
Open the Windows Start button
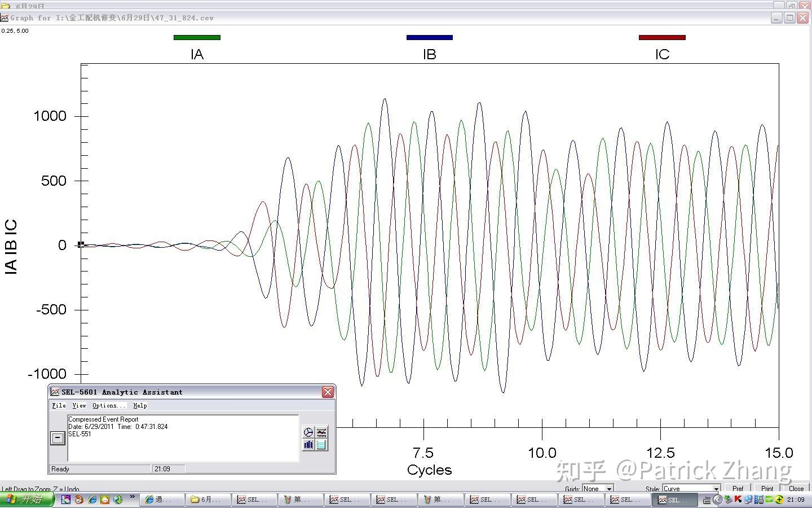pyautogui.click(x=27, y=500)
